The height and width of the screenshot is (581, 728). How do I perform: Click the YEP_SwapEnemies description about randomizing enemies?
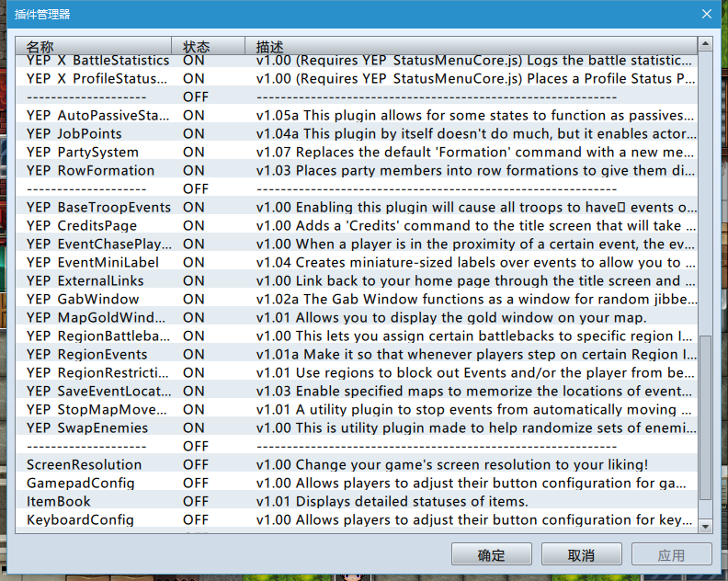(476, 427)
